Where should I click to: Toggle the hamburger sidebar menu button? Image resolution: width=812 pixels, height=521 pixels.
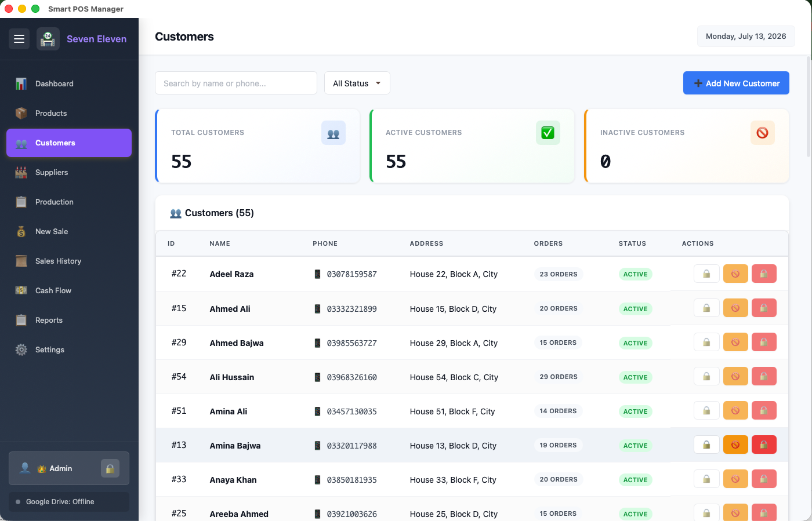coord(19,39)
